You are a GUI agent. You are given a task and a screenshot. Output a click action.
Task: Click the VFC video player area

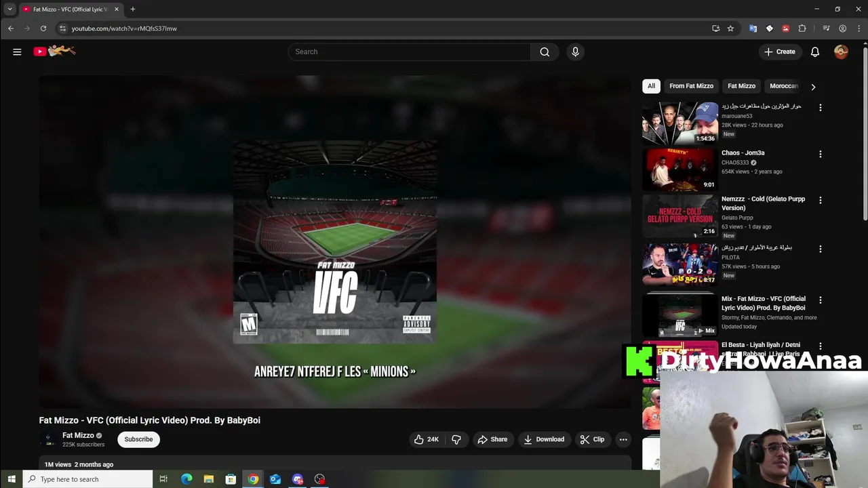(x=335, y=242)
